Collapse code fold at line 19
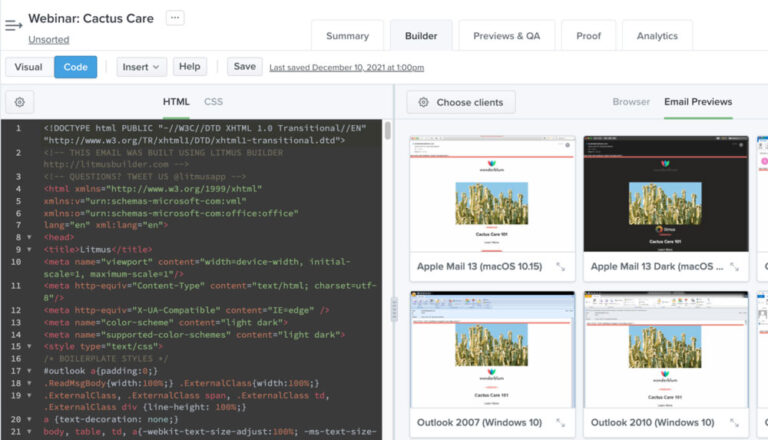This screenshot has width=768, height=440. 29,395
